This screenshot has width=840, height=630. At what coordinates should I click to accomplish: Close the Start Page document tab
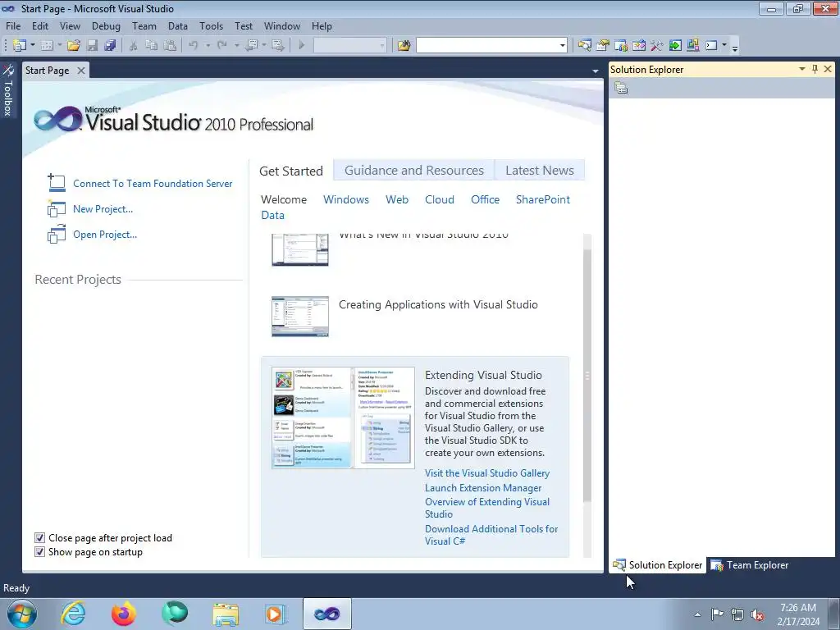[x=81, y=71]
